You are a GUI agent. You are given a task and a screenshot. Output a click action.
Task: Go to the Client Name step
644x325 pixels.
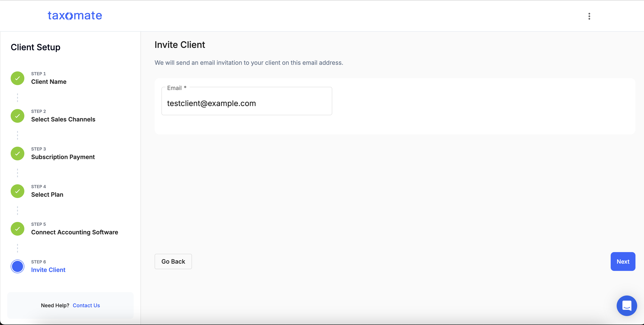[49, 82]
